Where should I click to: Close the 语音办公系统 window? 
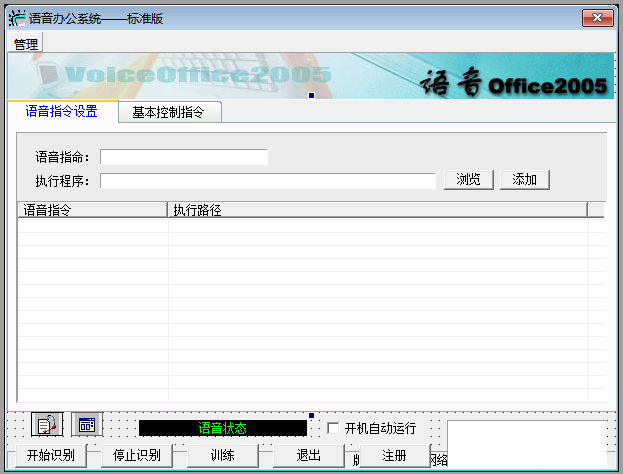tap(598, 18)
